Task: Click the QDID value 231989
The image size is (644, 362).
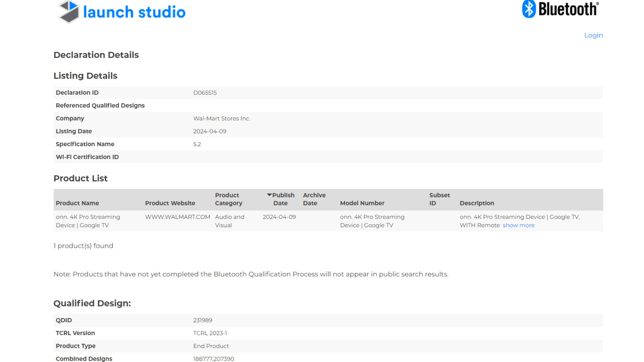Action: pos(202,320)
